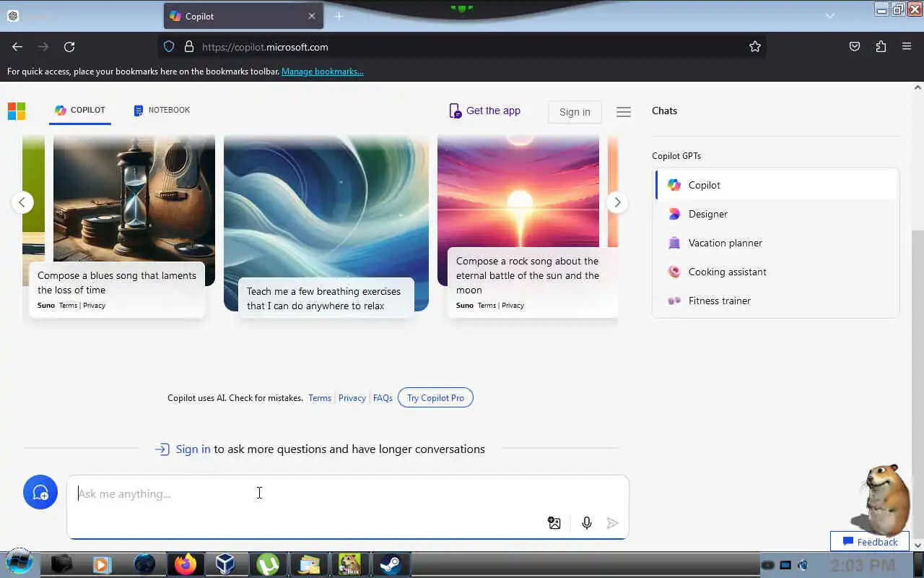
Task: Select Copilot in Copilot GPTs list
Action: [777, 185]
